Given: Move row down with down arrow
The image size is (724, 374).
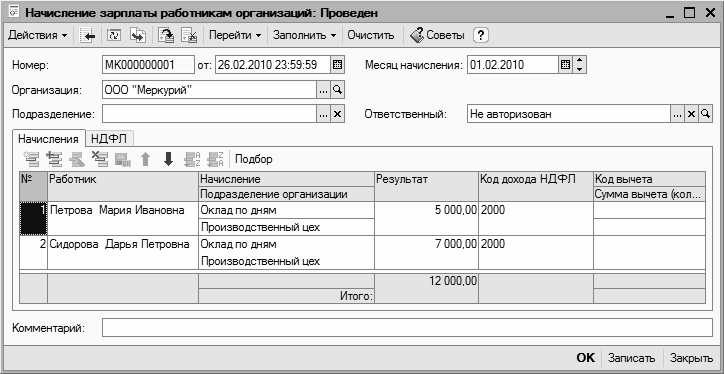Looking at the screenshot, I should point(169,159).
